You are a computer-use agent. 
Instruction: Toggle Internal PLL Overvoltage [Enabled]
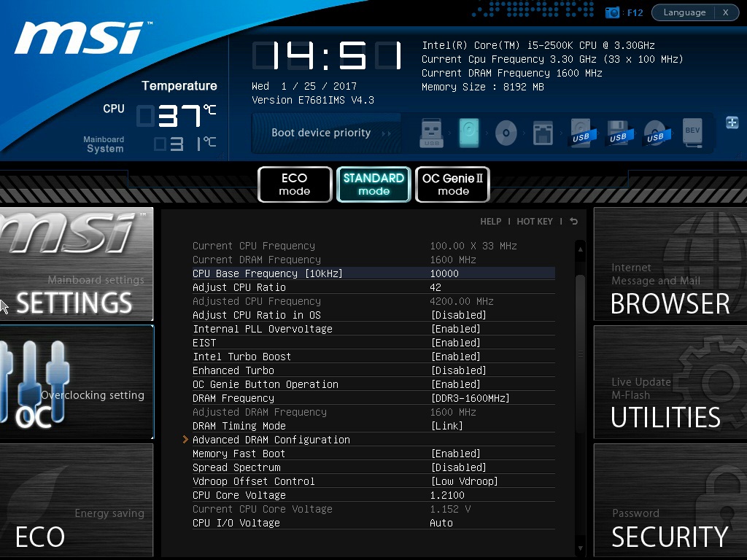(455, 329)
